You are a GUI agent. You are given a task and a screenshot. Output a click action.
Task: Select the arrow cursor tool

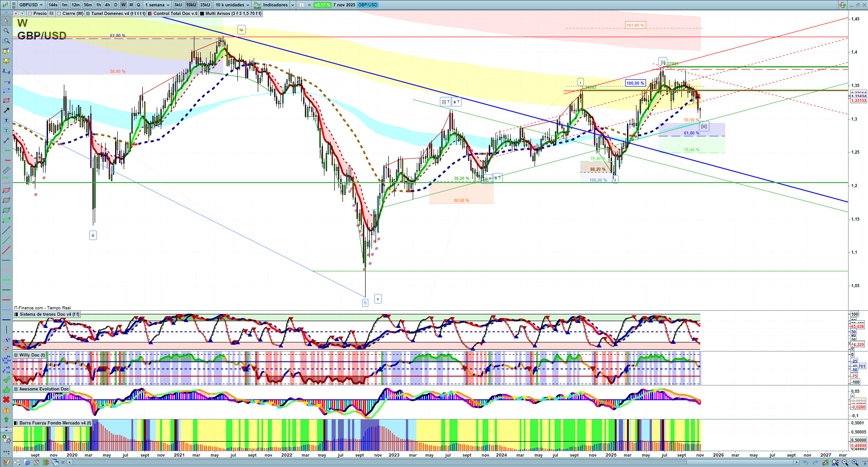click(6, 21)
